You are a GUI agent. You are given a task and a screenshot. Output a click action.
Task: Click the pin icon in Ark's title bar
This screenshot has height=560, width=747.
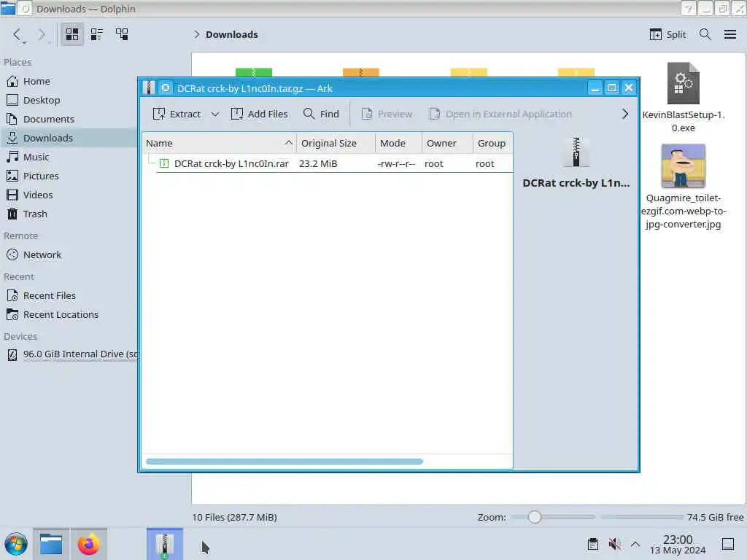pyautogui.click(x=166, y=88)
